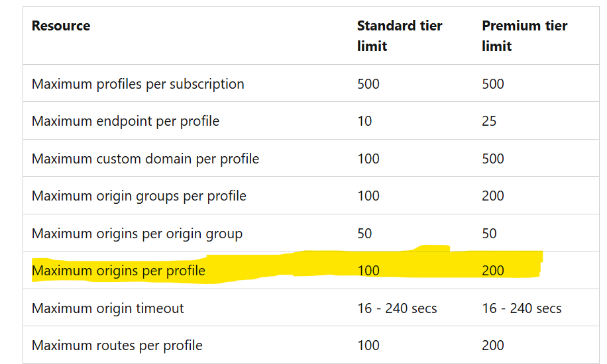The image size is (607, 364).
Task: Select Premium value 500 for custom domains
Action: (x=493, y=159)
